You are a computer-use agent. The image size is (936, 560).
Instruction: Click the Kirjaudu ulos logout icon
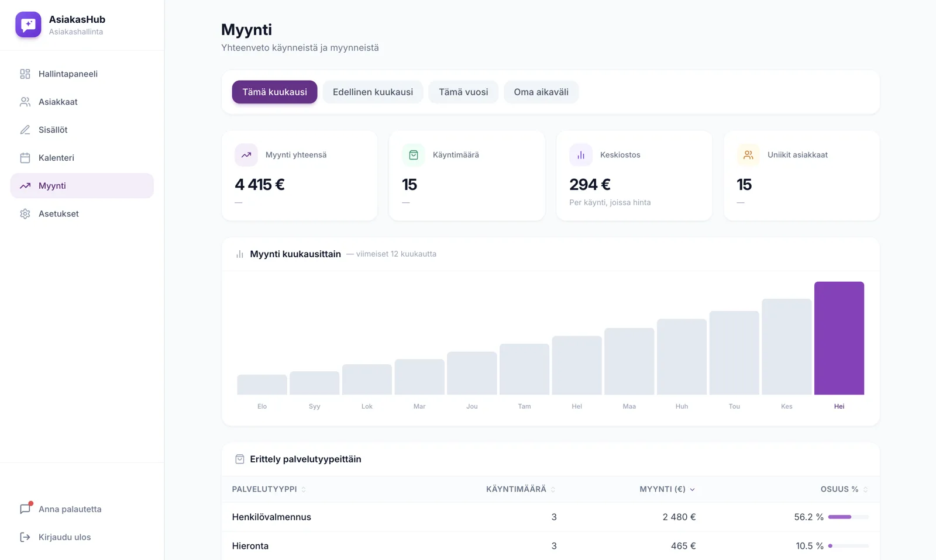25,537
